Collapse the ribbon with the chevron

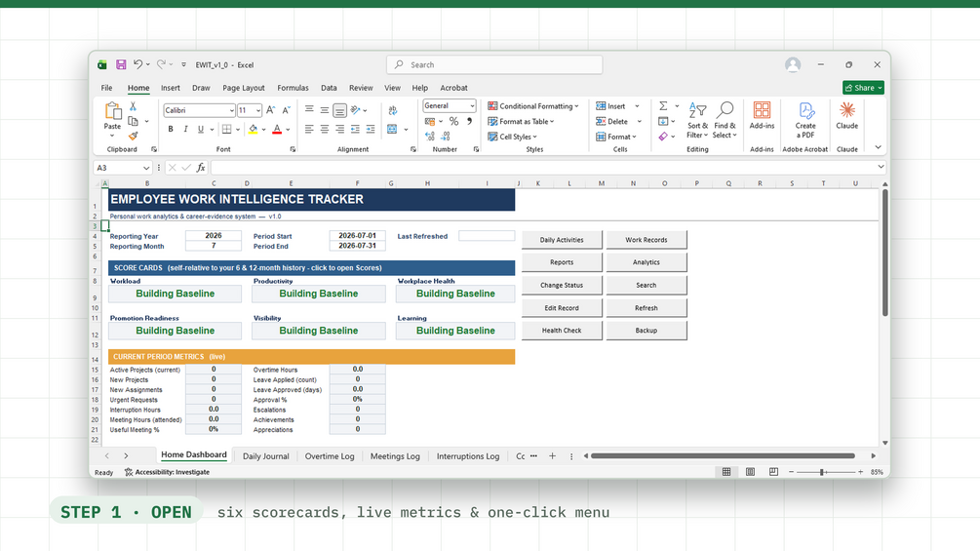[x=879, y=147]
